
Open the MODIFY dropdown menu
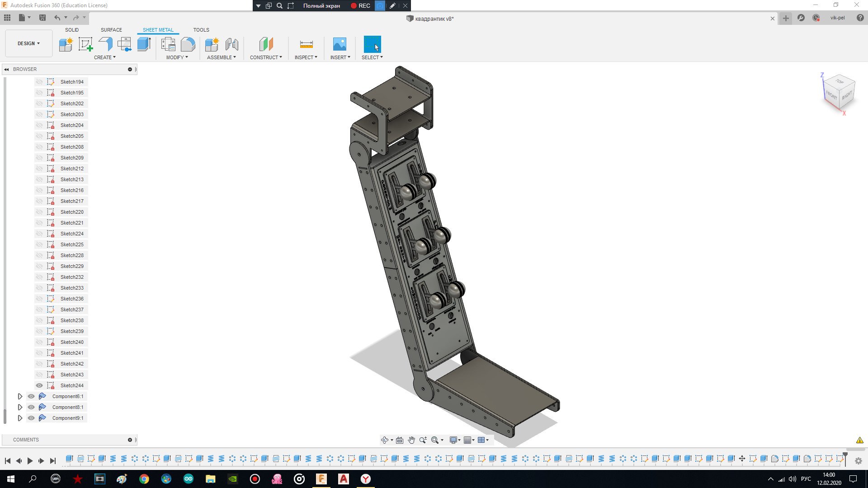(x=177, y=57)
